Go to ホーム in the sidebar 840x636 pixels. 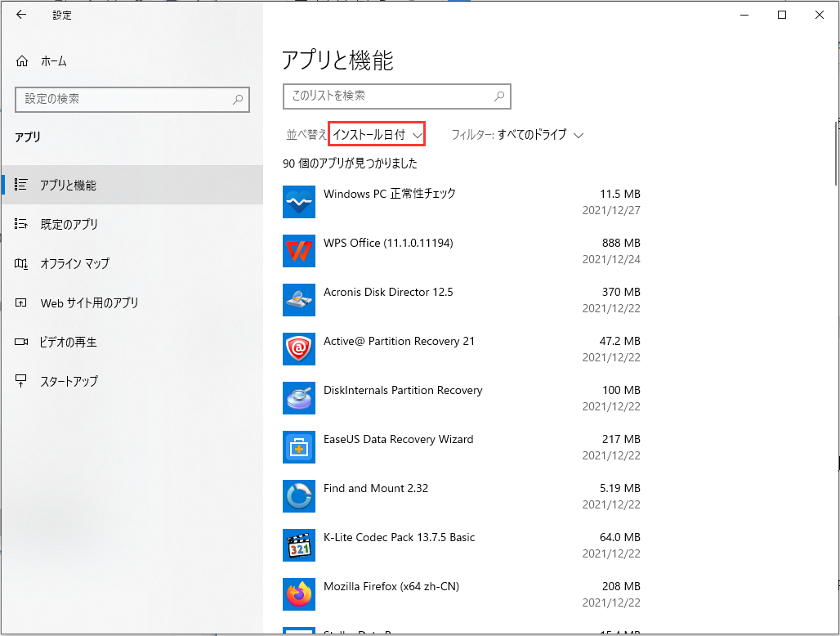tap(53, 61)
